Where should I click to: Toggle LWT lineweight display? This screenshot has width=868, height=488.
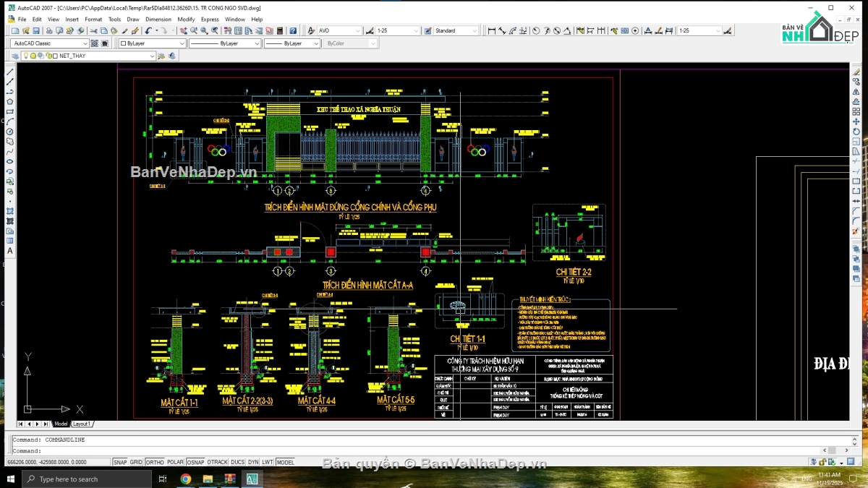[268, 462]
